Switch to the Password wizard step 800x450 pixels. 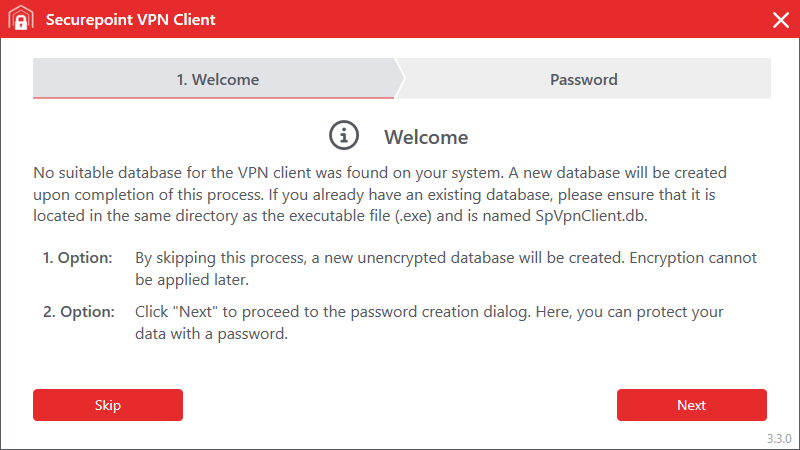584,79
